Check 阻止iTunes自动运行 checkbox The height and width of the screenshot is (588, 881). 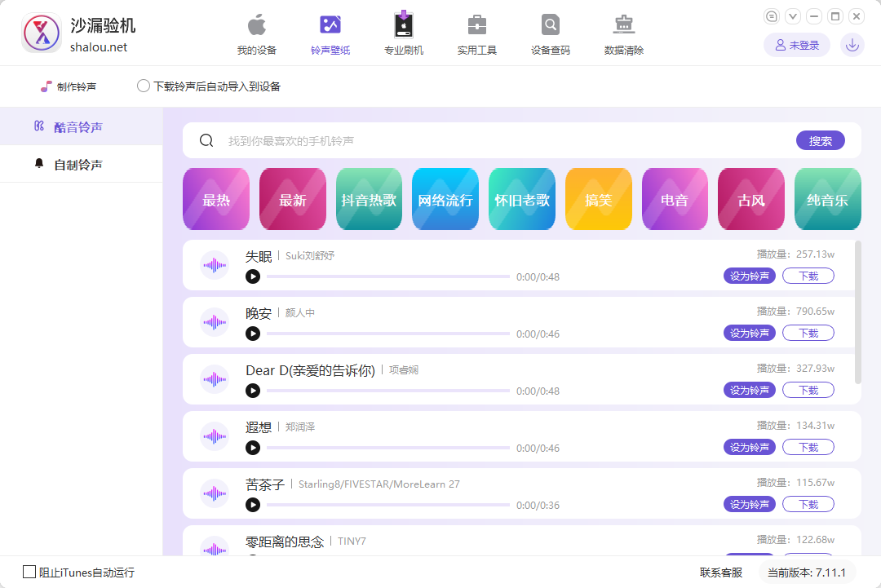pos(29,572)
